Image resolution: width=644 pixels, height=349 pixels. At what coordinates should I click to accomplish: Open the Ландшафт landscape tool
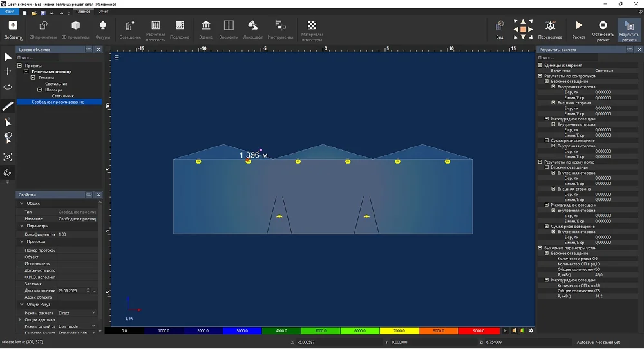point(253,26)
